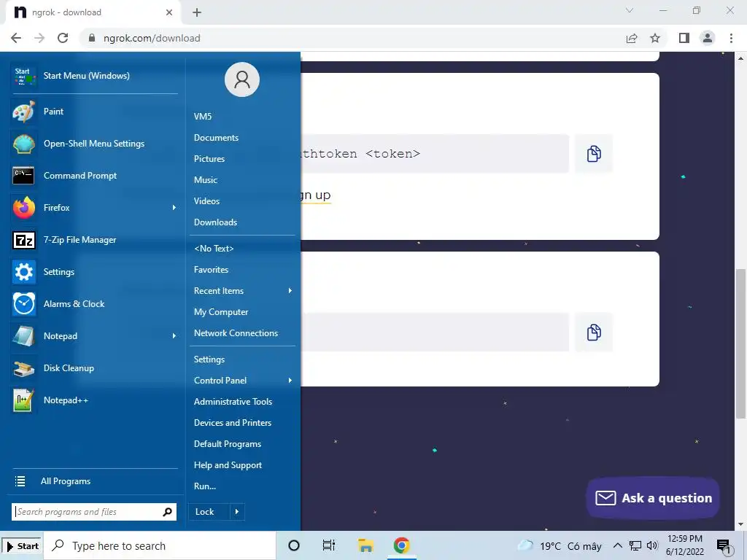
Task: Copy the second code block via copy icon
Action: pos(594,332)
